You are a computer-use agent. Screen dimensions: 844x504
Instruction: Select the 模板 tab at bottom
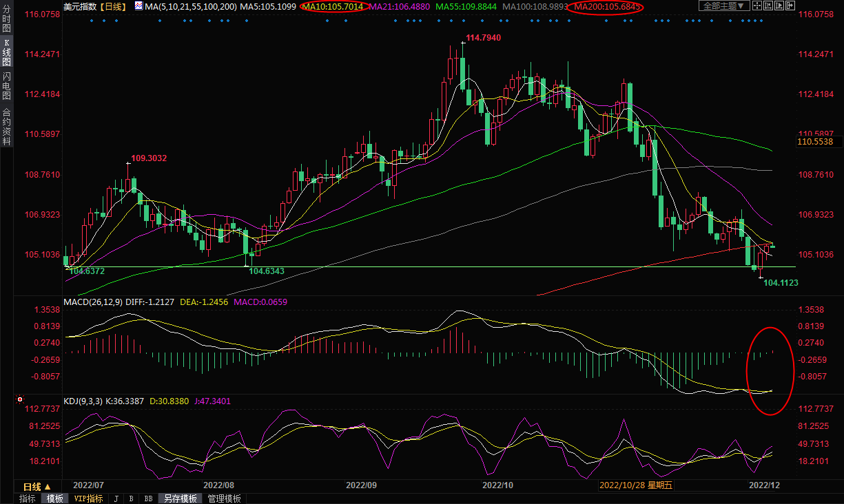tap(55, 498)
